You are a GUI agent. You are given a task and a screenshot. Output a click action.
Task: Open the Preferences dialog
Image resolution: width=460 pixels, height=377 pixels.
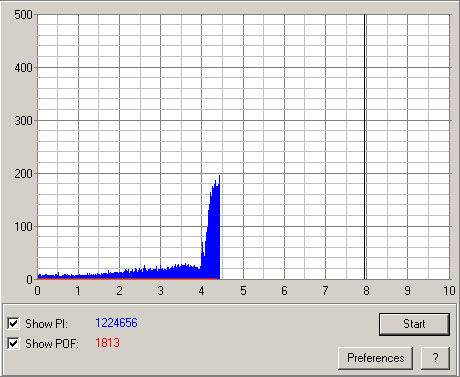click(x=375, y=358)
